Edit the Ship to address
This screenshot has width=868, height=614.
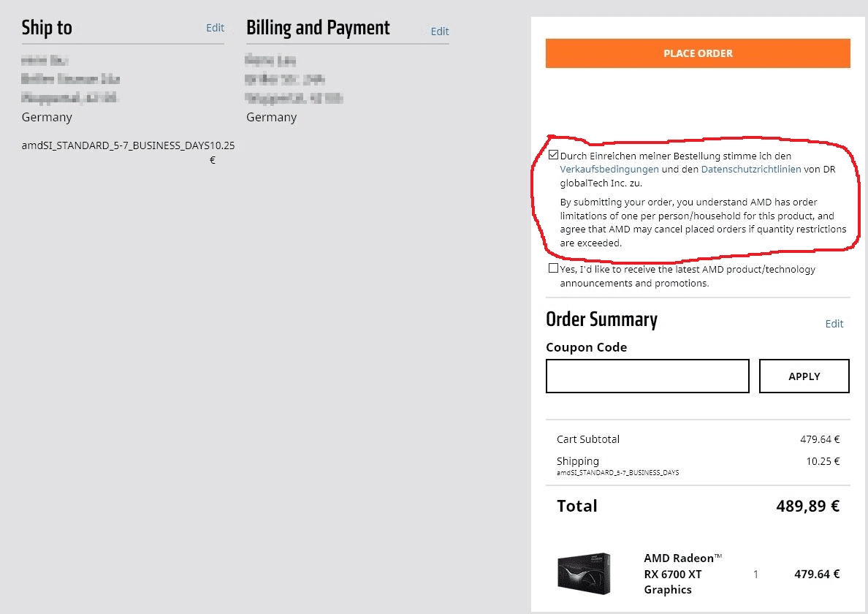pos(215,28)
